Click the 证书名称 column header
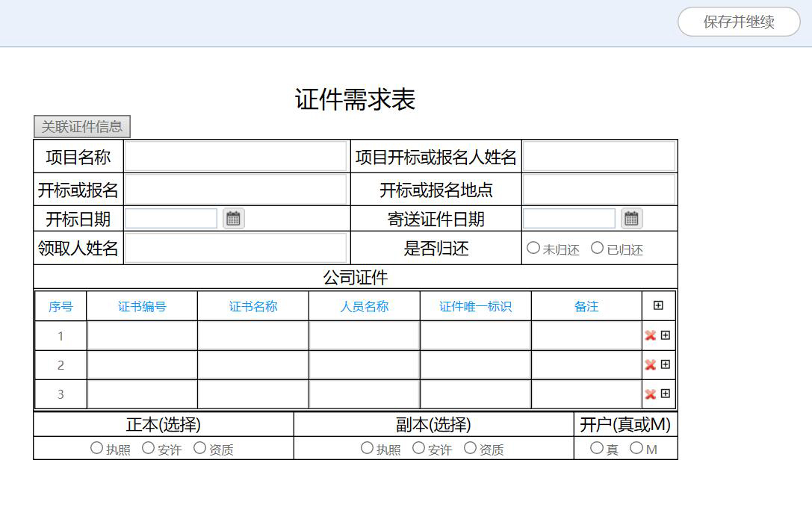 pyautogui.click(x=253, y=306)
